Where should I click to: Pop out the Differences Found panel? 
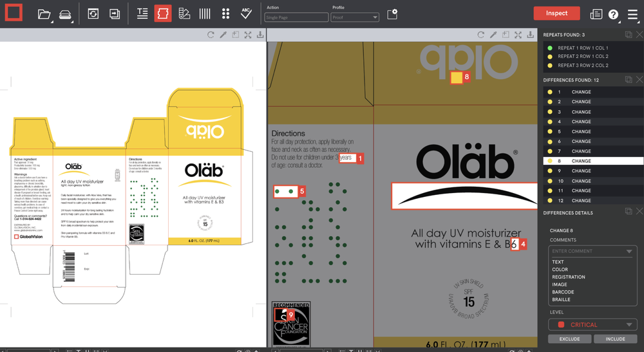tap(629, 80)
